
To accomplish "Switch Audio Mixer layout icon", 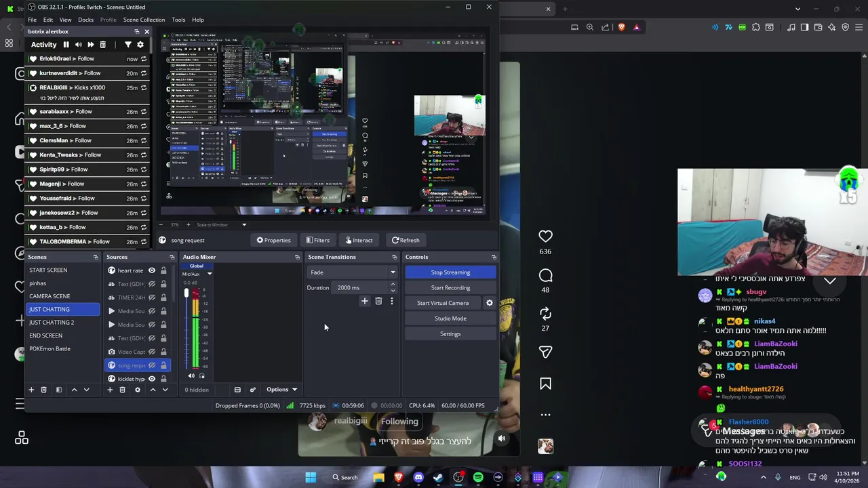I will tap(237, 390).
